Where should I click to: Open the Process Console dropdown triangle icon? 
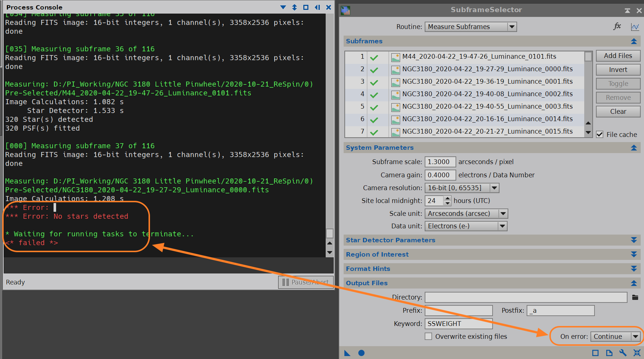[x=283, y=7]
